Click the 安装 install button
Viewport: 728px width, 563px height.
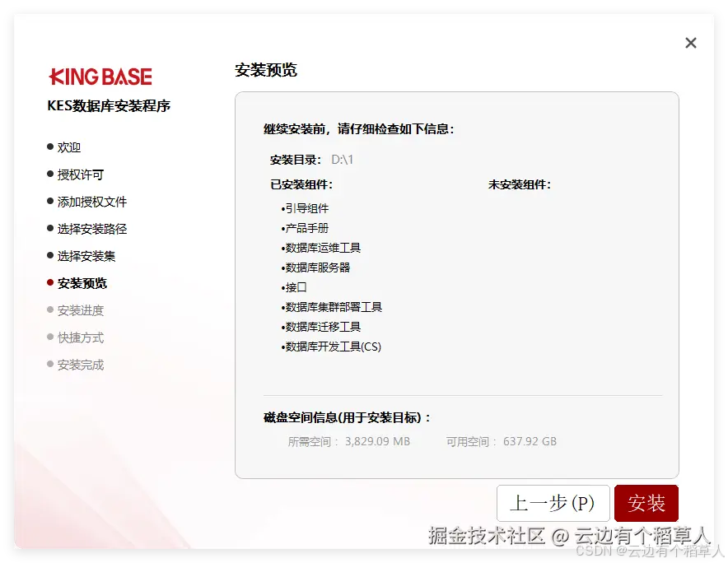tap(646, 503)
